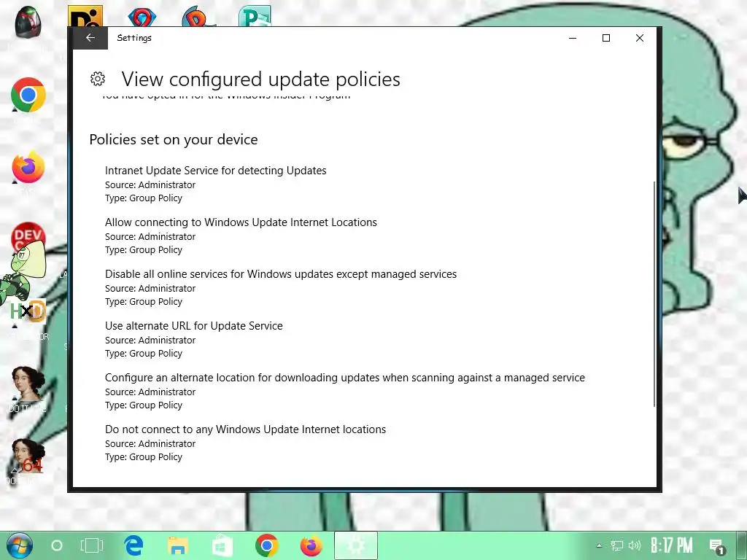Viewport: 747px width, 560px height.
Task: Open File Explorer from the taskbar
Action: [178, 545]
